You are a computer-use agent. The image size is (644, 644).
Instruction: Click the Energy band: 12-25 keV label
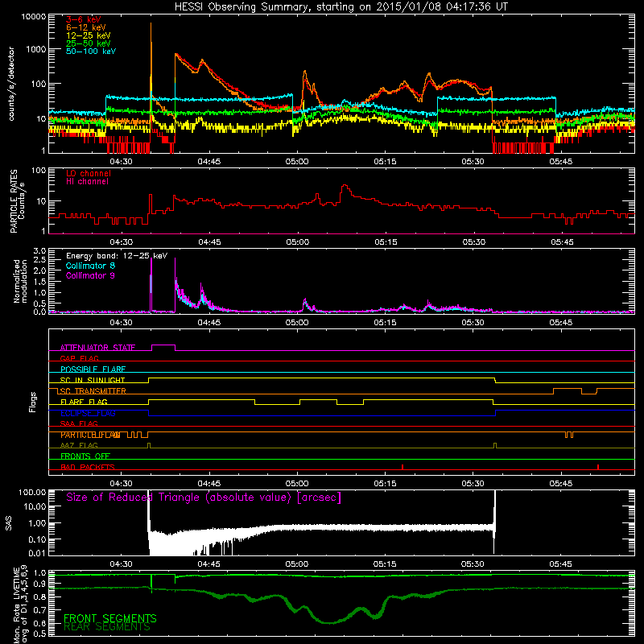click(x=117, y=256)
